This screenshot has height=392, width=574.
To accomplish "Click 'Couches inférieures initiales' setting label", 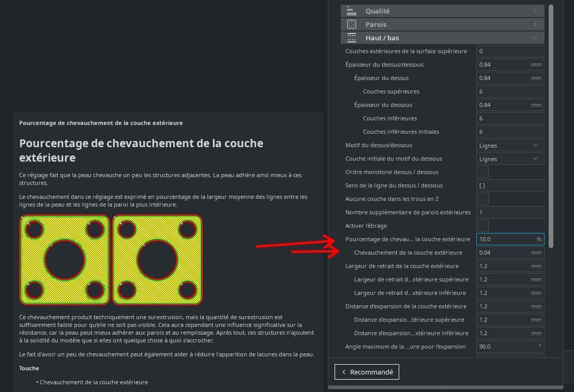I will tap(401, 132).
